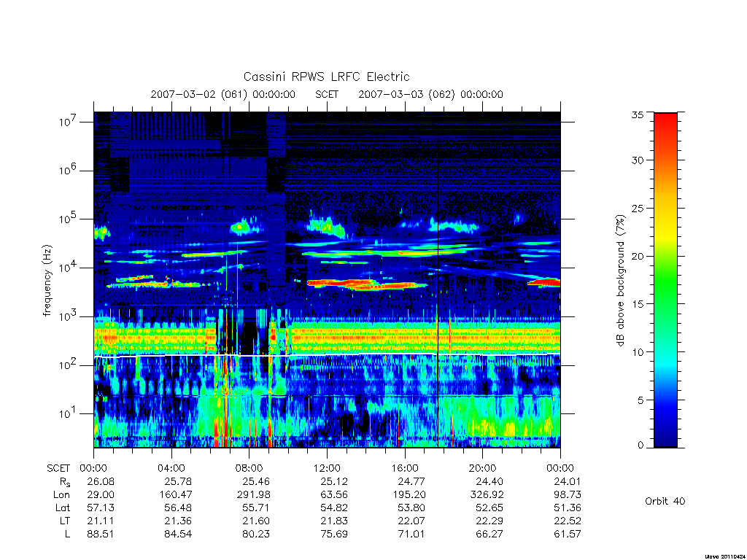Click the L value 75.69
This screenshot has height=560, width=747.
point(334,534)
